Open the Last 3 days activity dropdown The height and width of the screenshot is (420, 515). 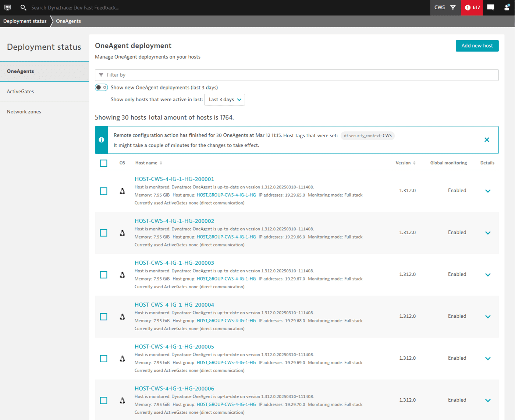tap(224, 99)
